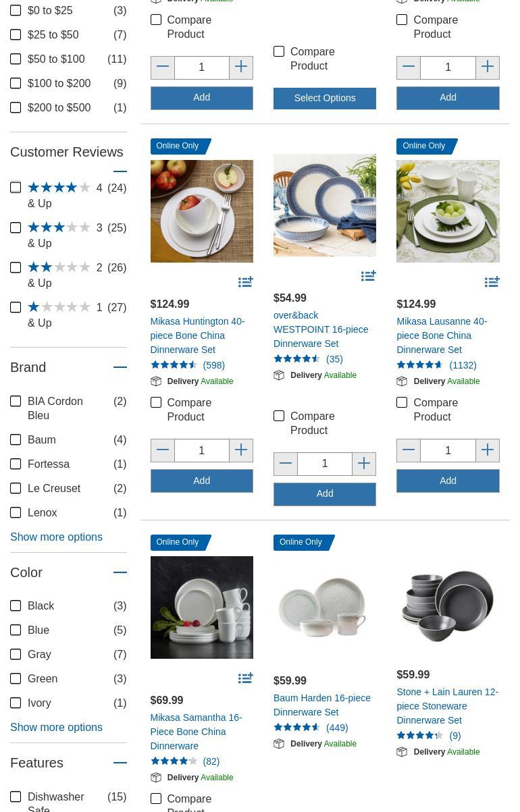
Task: Tick Compare Product for Mikasa Lausanne set
Action: pyautogui.click(x=402, y=402)
